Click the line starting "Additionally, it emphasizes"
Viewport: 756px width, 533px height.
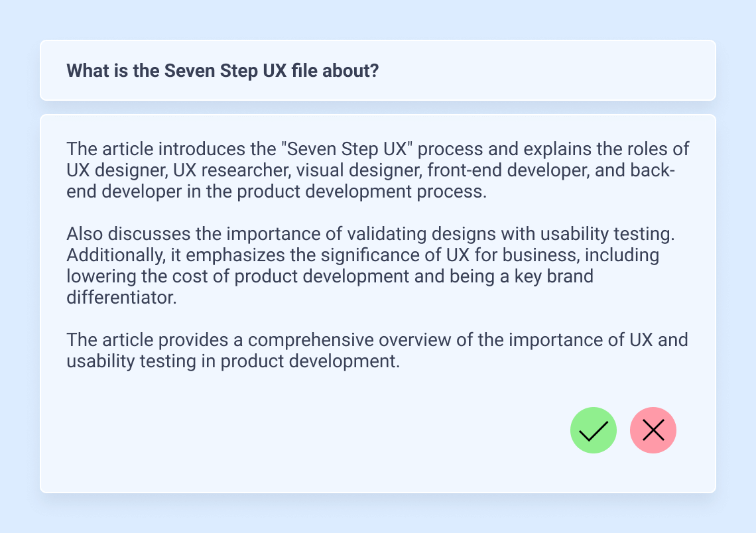(x=362, y=255)
